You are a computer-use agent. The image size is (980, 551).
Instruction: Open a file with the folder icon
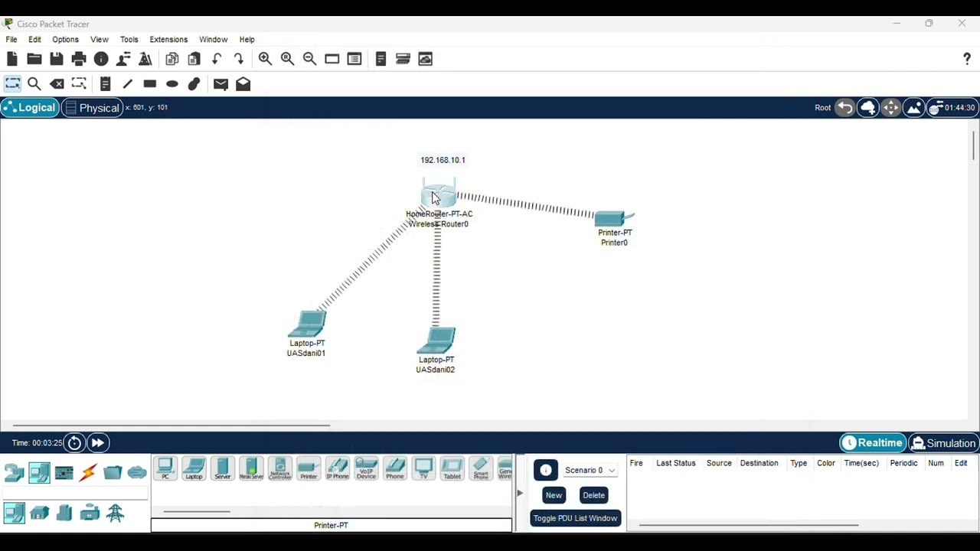[34, 59]
